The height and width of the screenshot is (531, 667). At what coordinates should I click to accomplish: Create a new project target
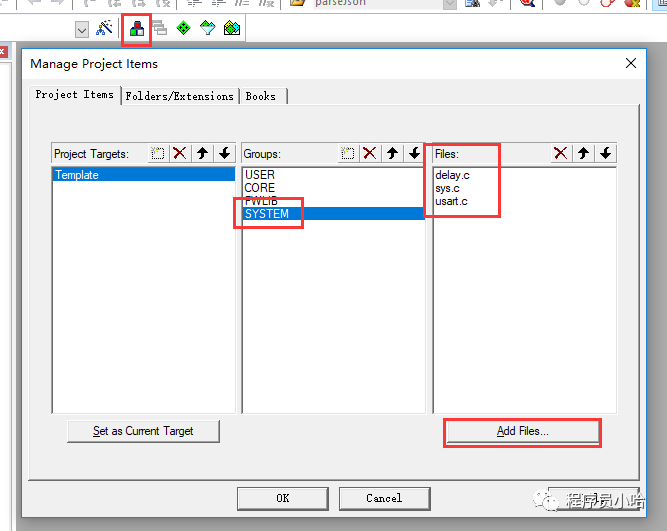[157, 154]
